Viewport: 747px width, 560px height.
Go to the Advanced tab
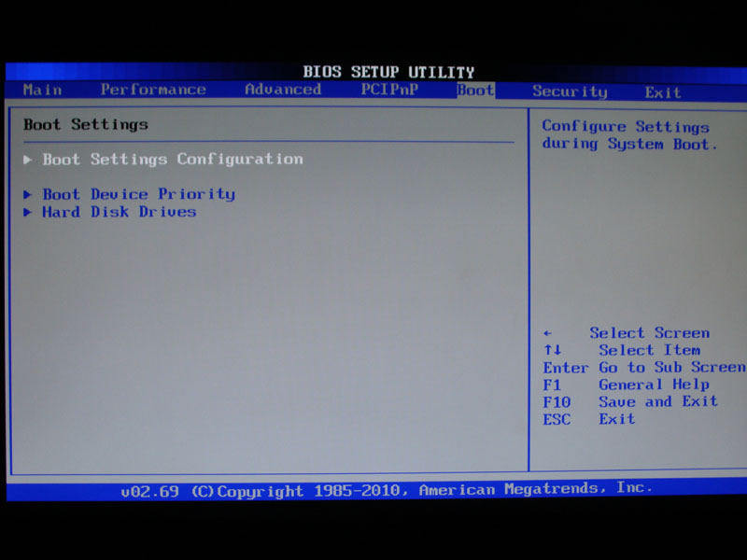click(283, 89)
